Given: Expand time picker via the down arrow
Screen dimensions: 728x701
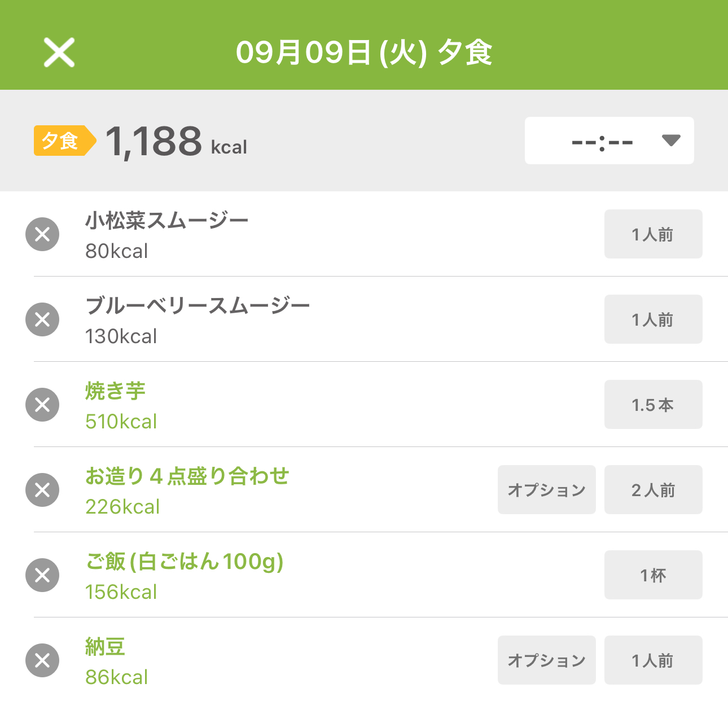Looking at the screenshot, I should (671, 141).
